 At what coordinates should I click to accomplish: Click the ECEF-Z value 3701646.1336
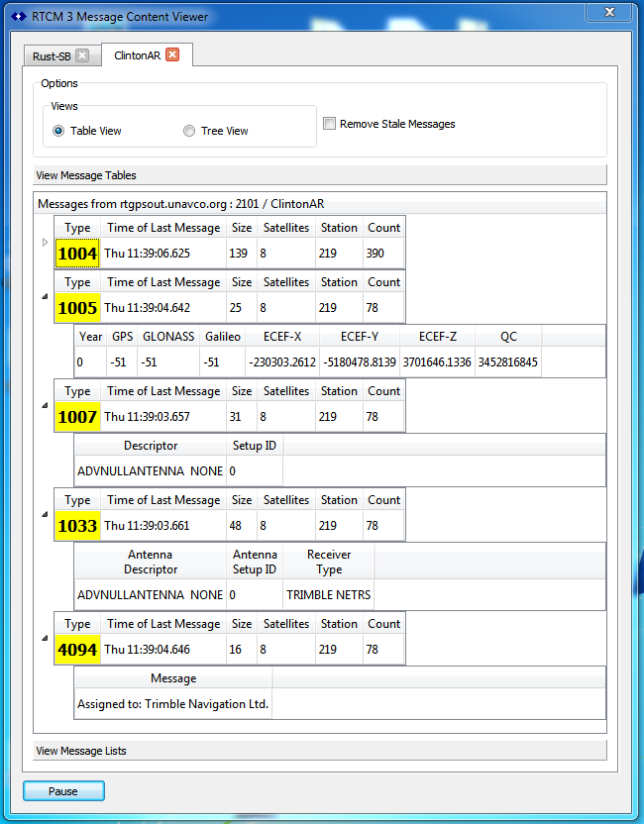437,362
